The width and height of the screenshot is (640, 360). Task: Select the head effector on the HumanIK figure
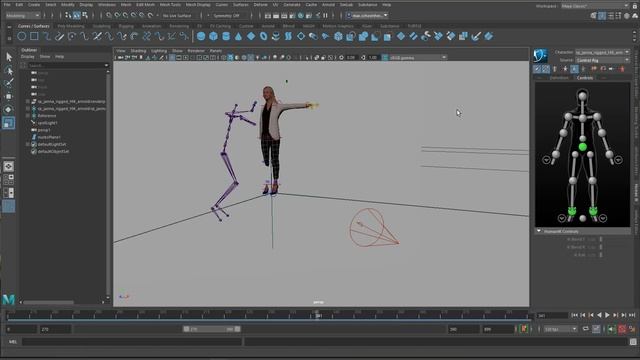(582, 96)
